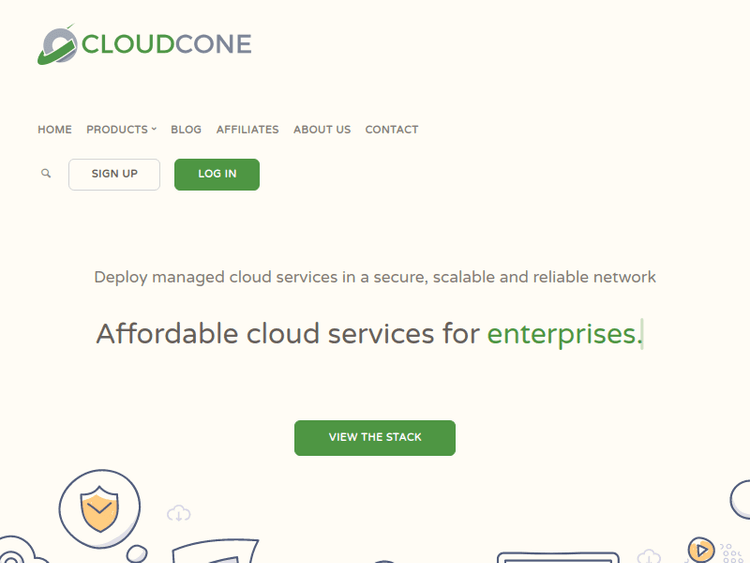
Task: Open the Contact page
Action: click(392, 130)
